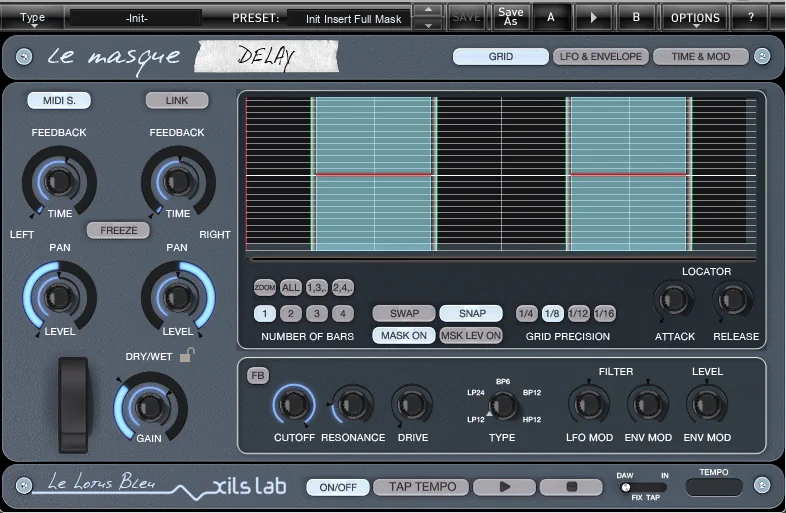Step to next preset with down arrow

[428, 24]
